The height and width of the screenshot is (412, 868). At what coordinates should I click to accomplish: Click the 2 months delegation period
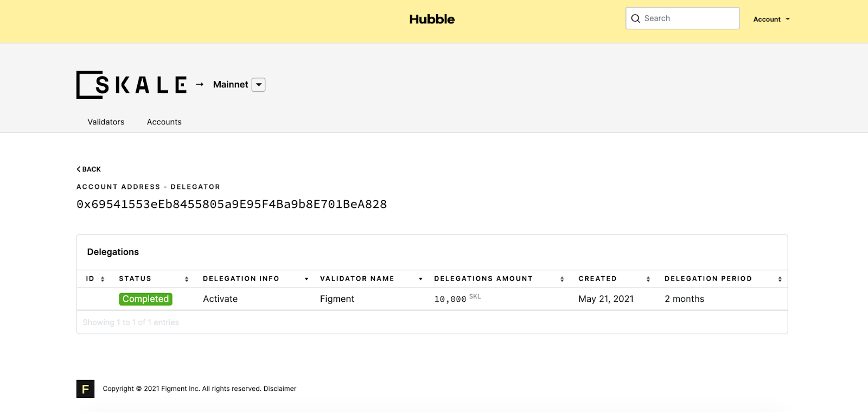pos(684,299)
